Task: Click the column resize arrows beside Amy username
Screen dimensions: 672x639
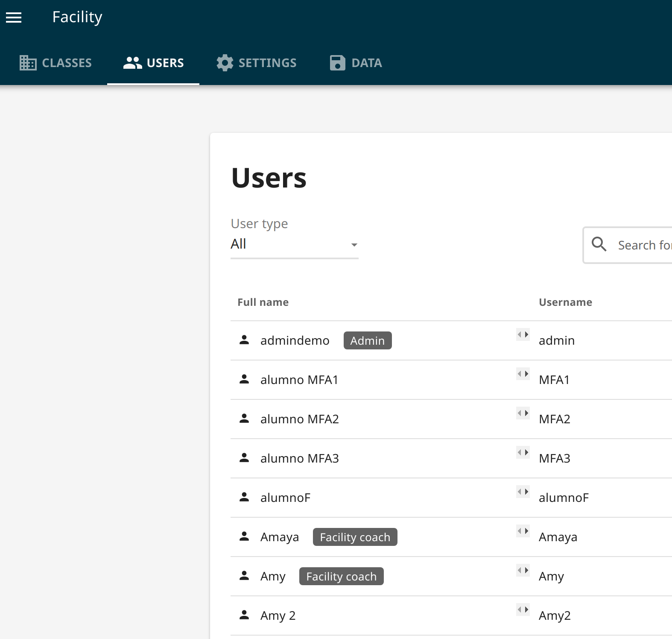Action: point(523,570)
